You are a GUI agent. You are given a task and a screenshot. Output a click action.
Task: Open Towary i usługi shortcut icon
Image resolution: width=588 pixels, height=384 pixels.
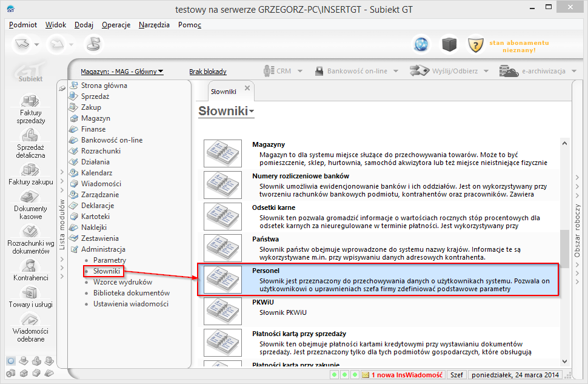[30, 292]
